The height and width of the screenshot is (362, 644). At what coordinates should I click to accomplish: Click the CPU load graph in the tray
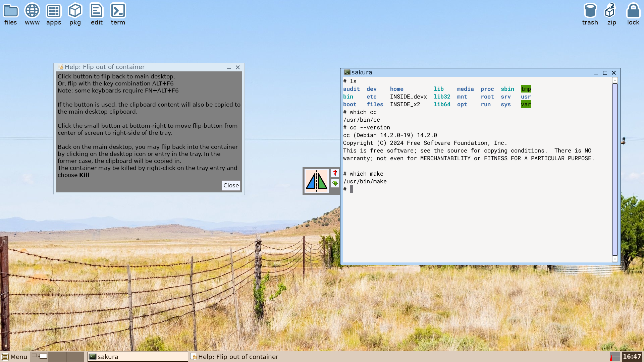[615, 357]
